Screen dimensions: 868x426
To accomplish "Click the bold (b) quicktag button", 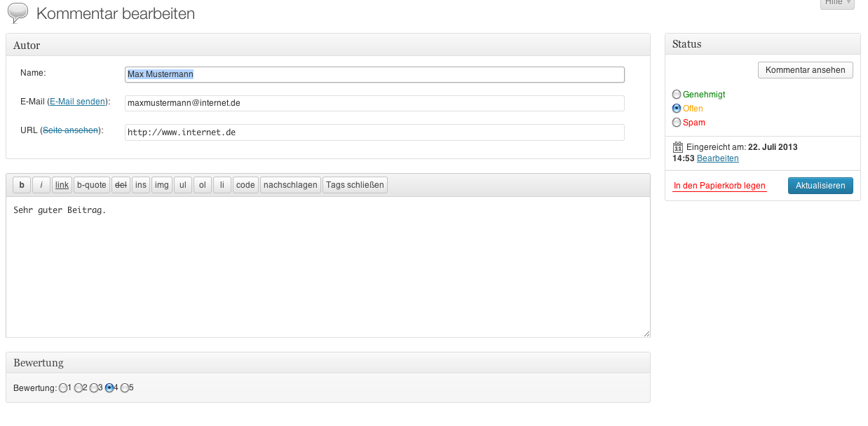I will click(22, 185).
